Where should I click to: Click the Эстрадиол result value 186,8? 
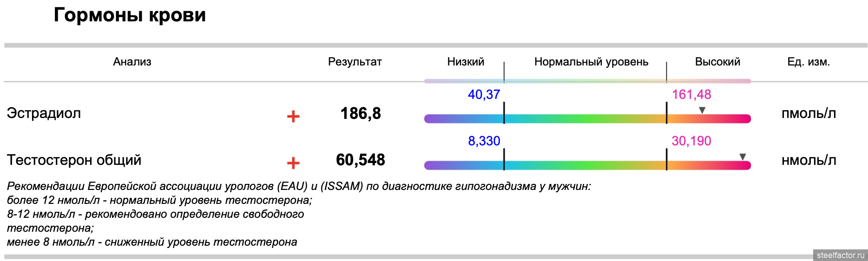[x=361, y=113]
